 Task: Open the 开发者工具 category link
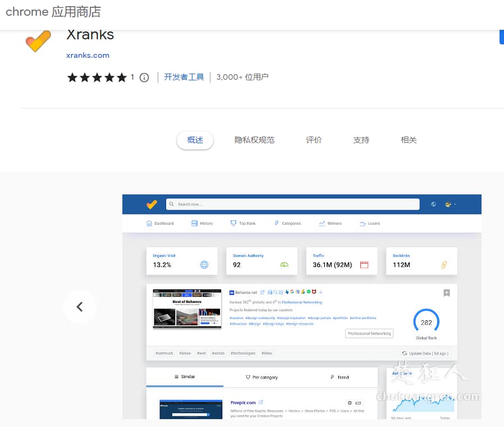184,77
